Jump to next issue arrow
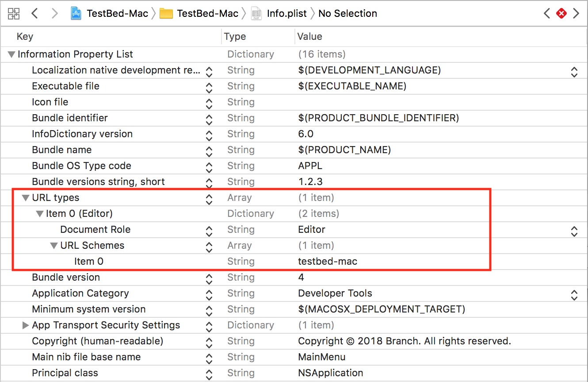Screen dimensions: 588x382 (576, 13)
